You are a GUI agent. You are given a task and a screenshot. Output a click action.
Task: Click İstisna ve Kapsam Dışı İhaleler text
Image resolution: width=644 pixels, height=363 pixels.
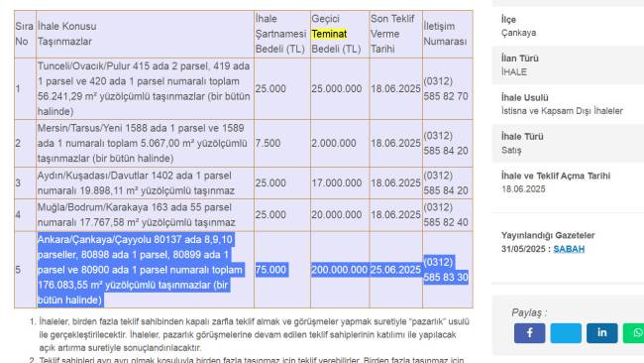coord(562,111)
